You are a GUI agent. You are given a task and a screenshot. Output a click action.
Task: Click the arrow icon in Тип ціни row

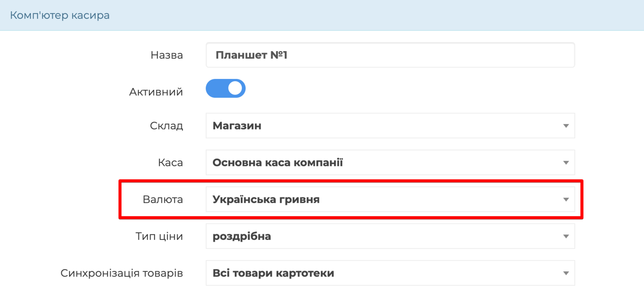tap(566, 236)
